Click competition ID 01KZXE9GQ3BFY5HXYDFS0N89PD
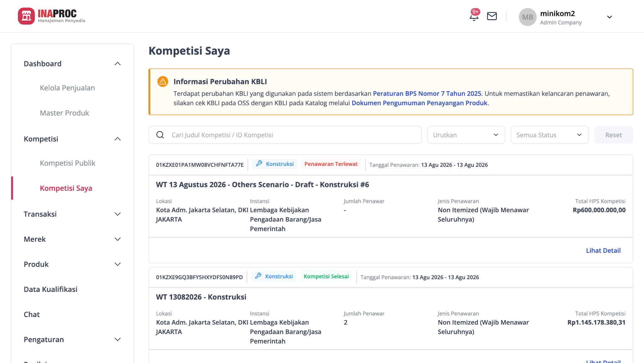The height and width of the screenshot is (363, 644). tap(199, 277)
